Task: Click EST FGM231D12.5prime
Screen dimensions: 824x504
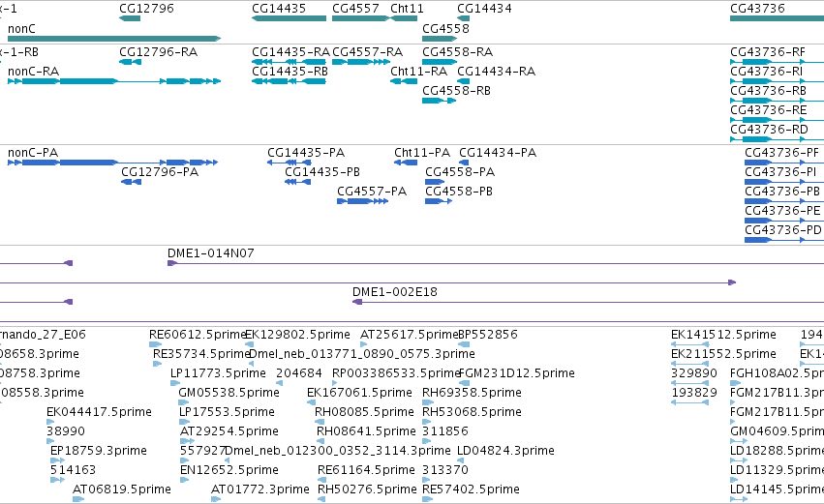Action: 464,384
